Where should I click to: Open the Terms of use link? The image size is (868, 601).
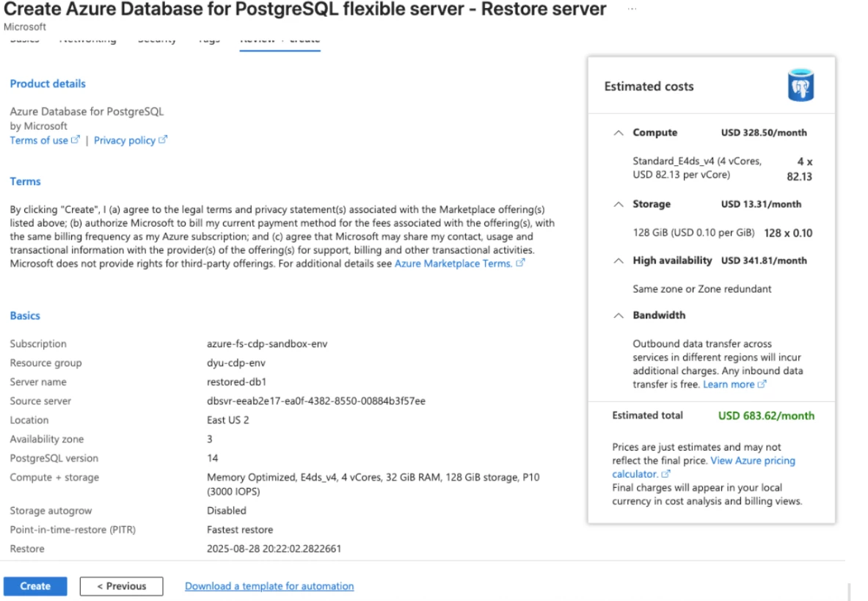point(39,140)
